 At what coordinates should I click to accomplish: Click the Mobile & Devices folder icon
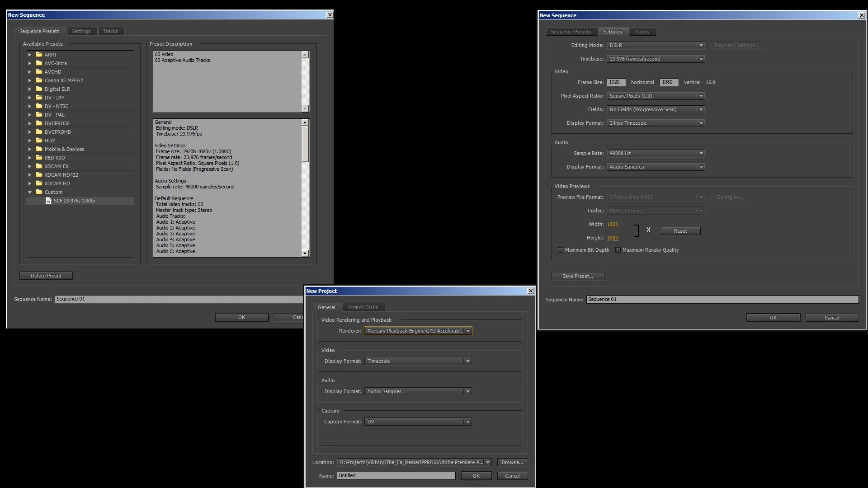tap(39, 149)
